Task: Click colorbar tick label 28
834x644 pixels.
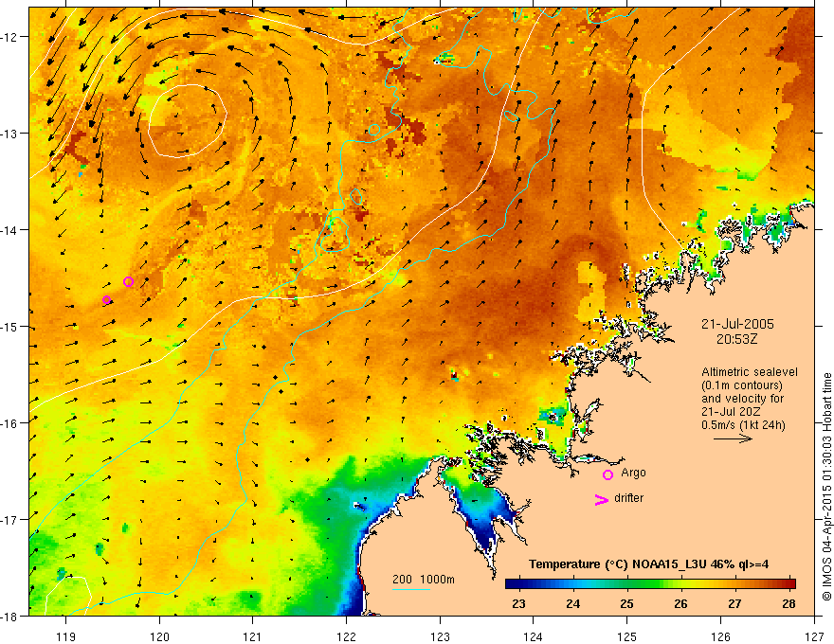Action: pos(789,603)
